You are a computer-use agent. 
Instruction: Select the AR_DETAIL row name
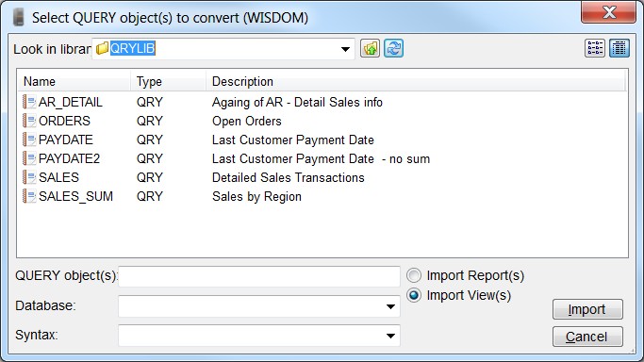tap(71, 102)
